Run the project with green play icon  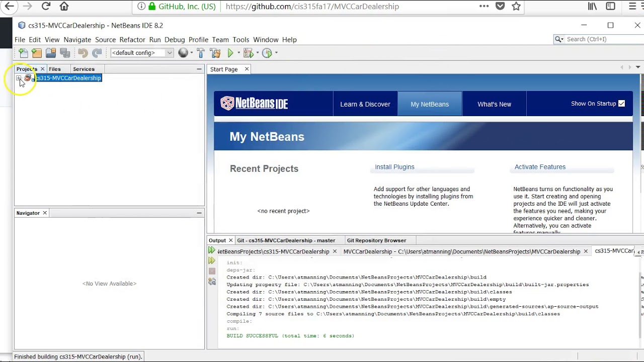tap(230, 53)
